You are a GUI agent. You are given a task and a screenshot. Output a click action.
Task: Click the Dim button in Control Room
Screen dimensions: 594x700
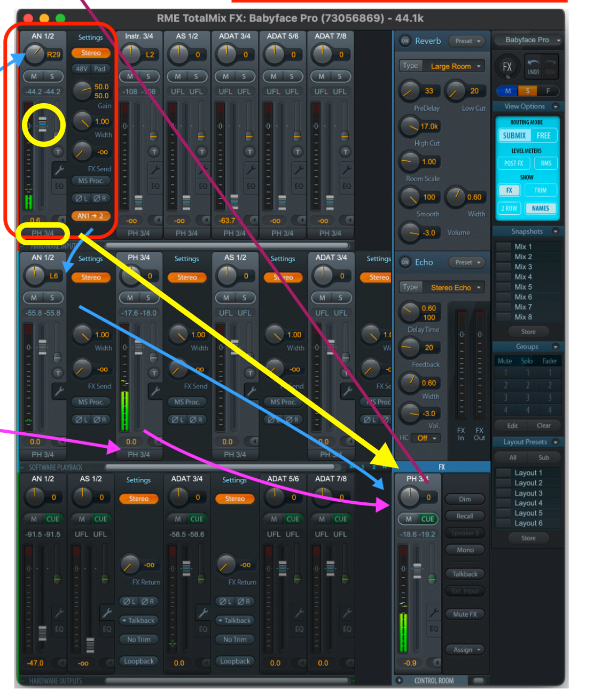(465, 499)
